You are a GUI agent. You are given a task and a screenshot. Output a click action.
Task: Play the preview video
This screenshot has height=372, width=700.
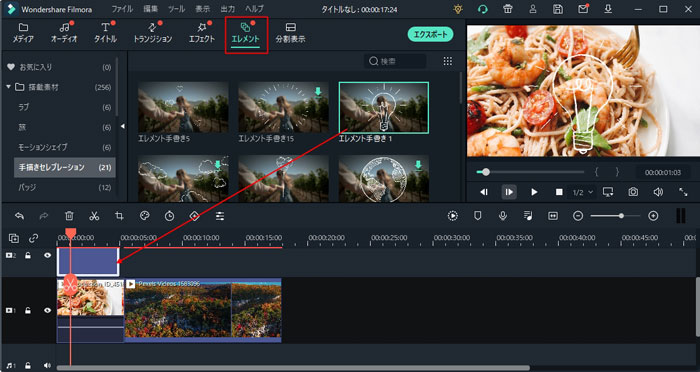click(x=534, y=192)
